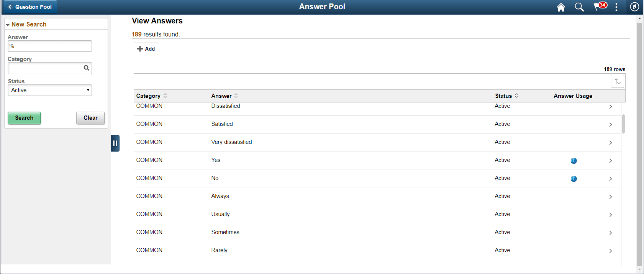The image size is (644, 274).
Task: View Answer Usage info for the No answer
Action: pos(574,178)
